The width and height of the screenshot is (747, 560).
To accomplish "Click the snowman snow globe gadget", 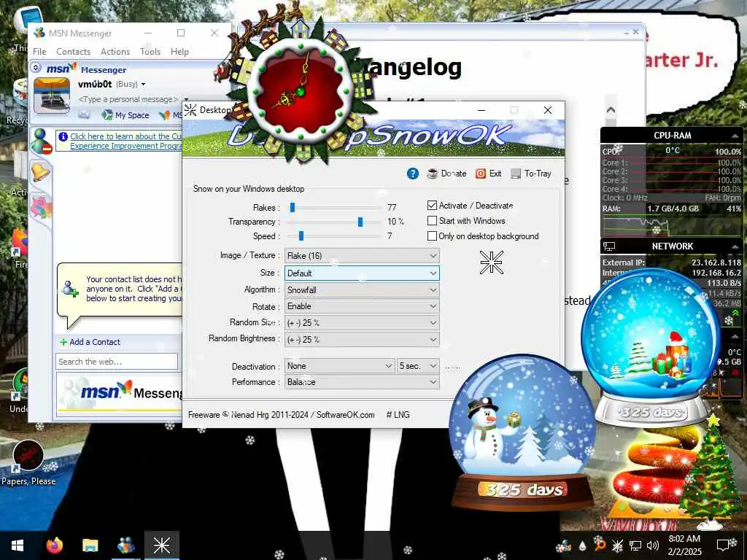I will click(522, 433).
